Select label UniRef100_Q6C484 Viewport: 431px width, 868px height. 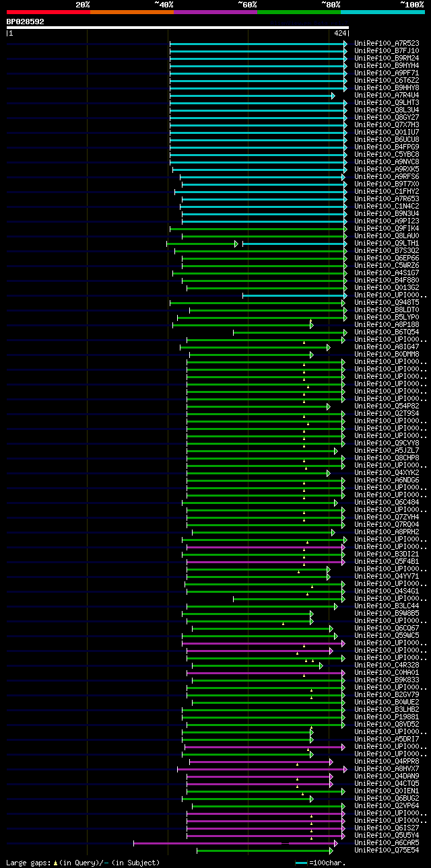(387, 502)
